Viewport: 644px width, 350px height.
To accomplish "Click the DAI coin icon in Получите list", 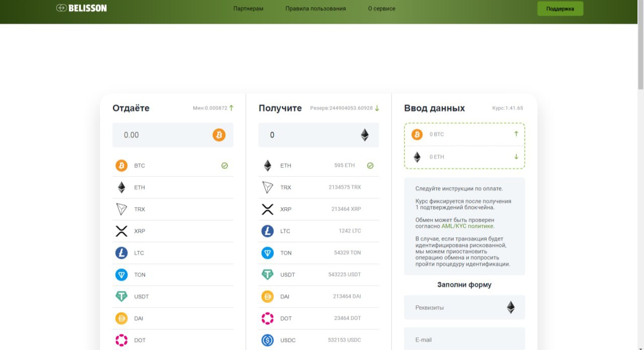I will [x=268, y=296].
